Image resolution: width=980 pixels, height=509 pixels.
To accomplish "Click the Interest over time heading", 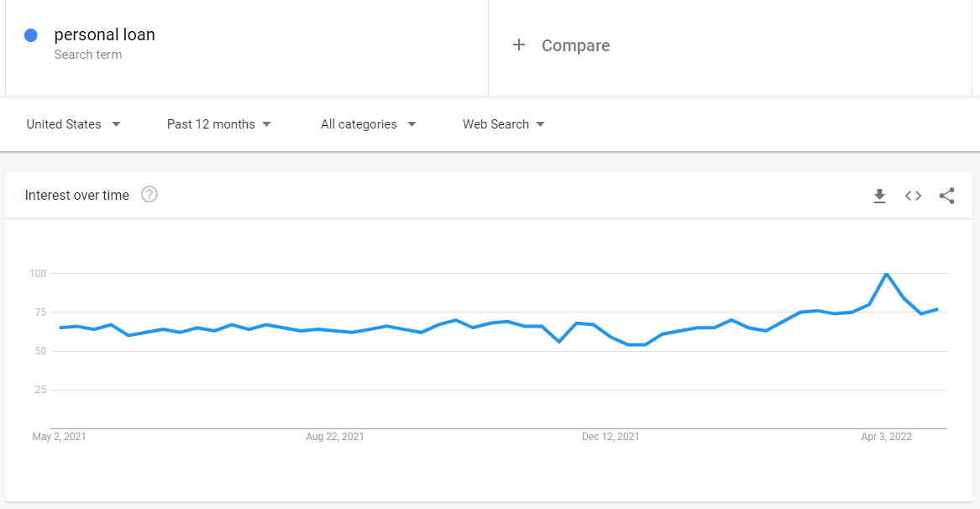I will 77,195.
